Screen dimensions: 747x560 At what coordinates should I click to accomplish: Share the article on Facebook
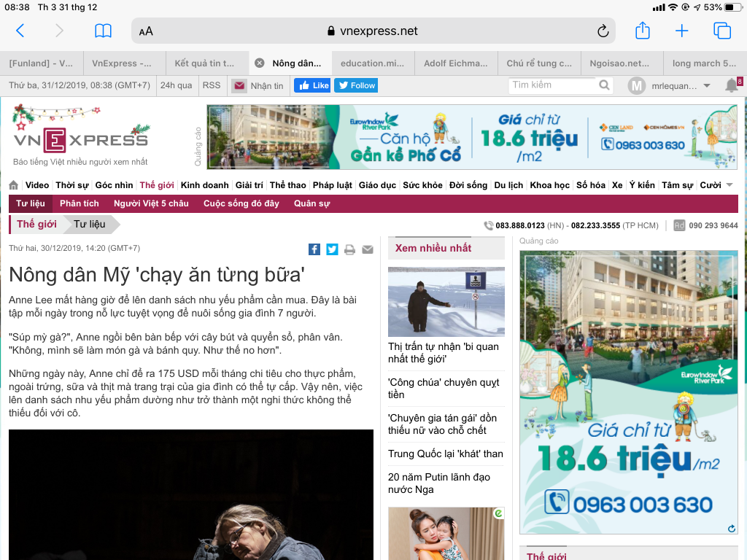coord(314,249)
